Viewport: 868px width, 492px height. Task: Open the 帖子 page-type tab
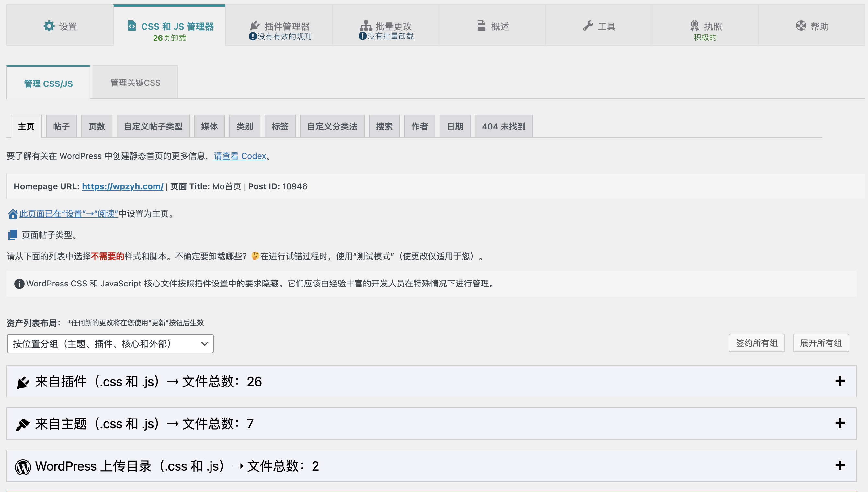[x=61, y=126]
